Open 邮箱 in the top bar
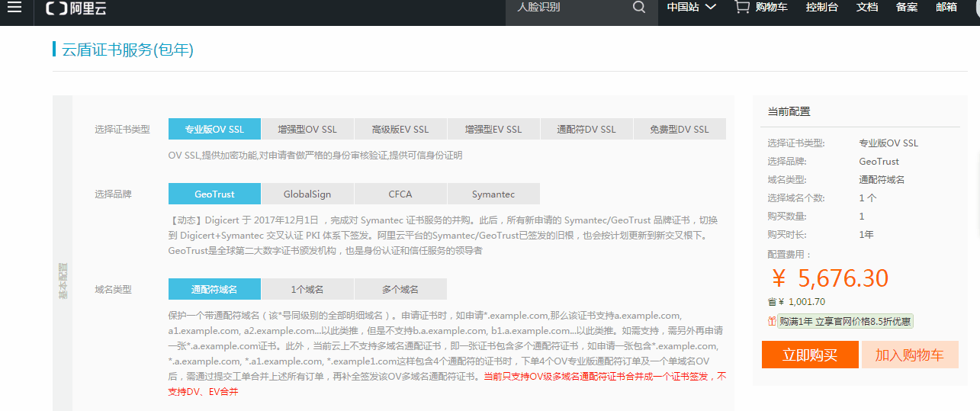Image resolution: width=980 pixels, height=411 pixels. tap(946, 7)
